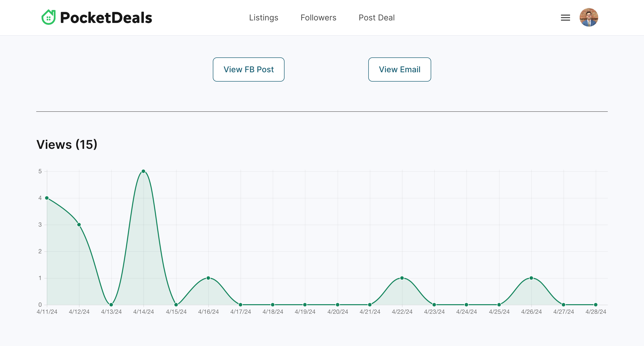The width and height of the screenshot is (644, 346).
Task: Click the PocketDeals brand text
Action: pos(106,18)
